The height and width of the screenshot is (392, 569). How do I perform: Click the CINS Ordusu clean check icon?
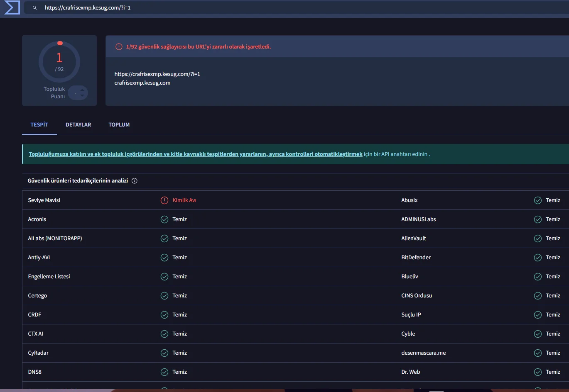click(x=538, y=296)
